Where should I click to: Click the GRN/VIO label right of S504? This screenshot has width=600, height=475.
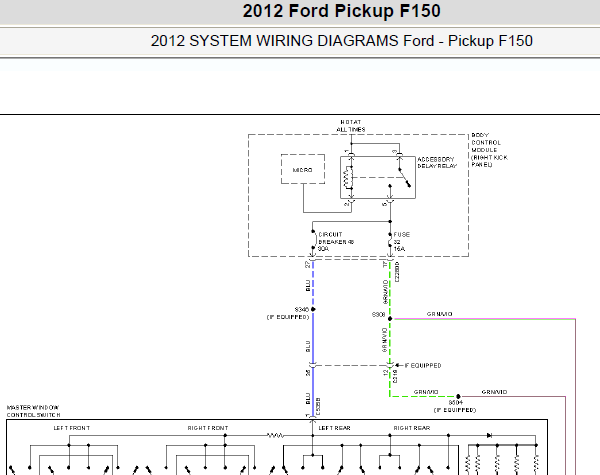click(x=494, y=392)
